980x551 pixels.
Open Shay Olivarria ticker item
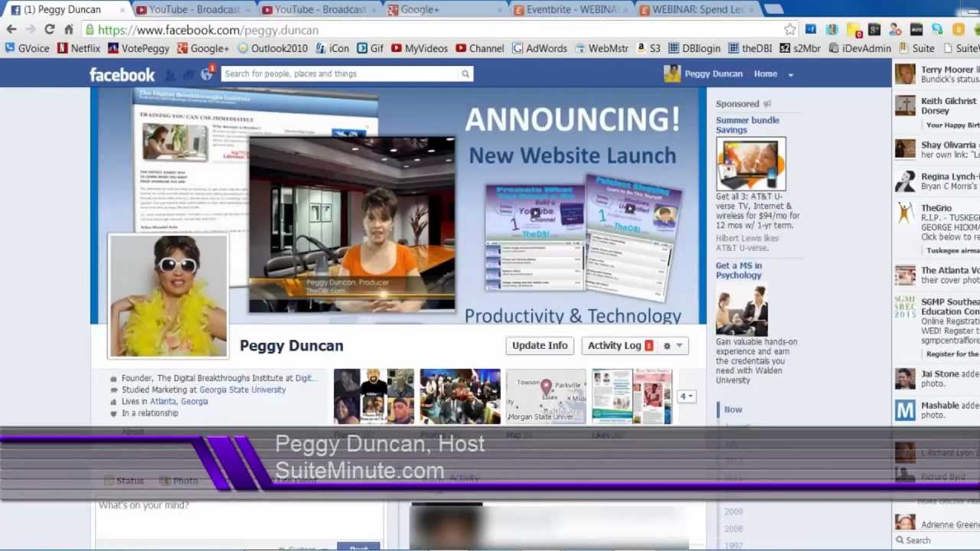[x=937, y=149]
